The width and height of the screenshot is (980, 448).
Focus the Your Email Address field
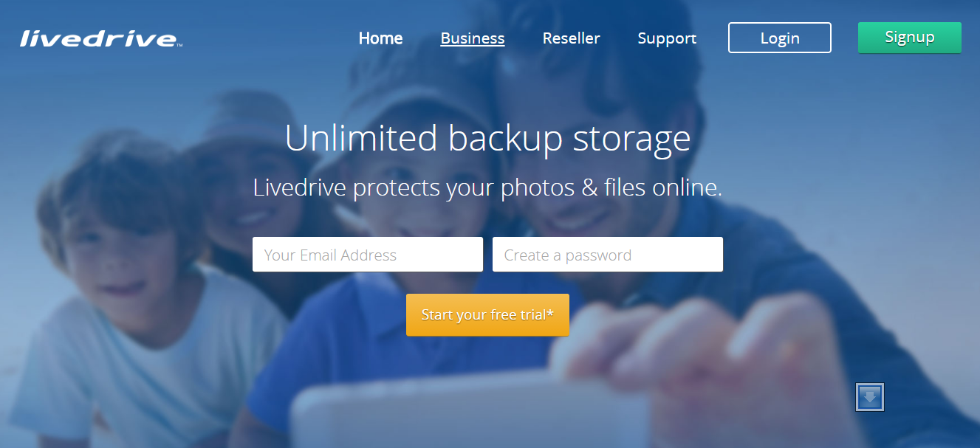(x=368, y=255)
